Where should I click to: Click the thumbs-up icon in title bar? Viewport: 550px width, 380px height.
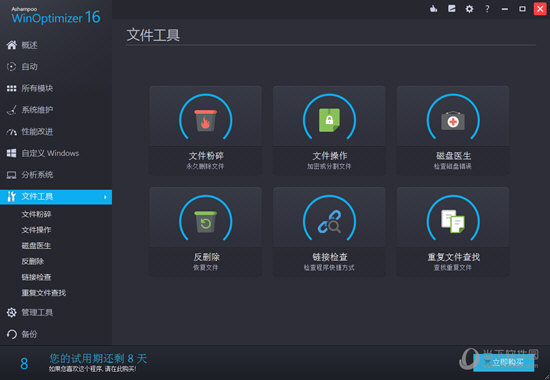[x=434, y=8]
